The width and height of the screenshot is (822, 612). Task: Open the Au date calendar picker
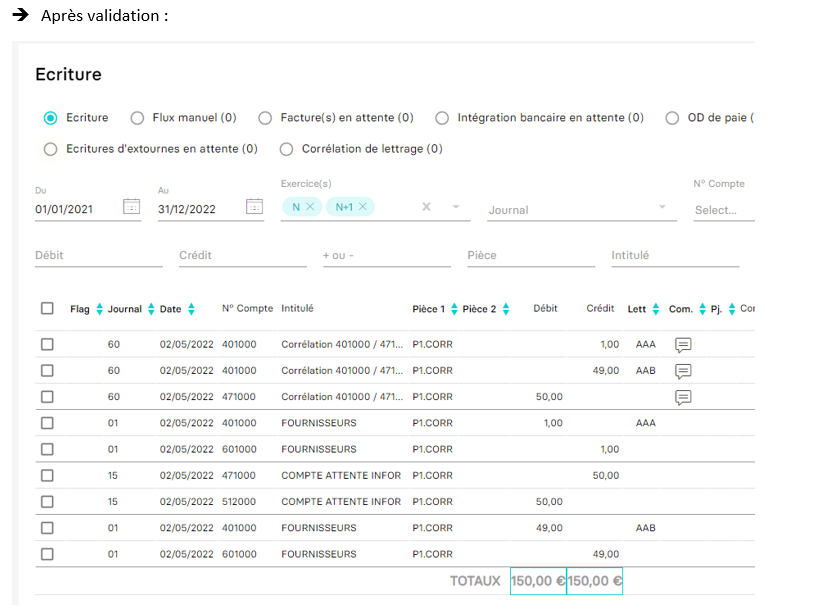[255, 207]
